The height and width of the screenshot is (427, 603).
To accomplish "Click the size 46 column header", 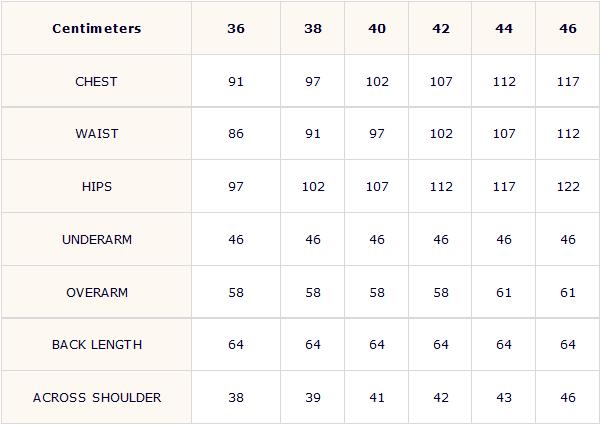I will (568, 29).
